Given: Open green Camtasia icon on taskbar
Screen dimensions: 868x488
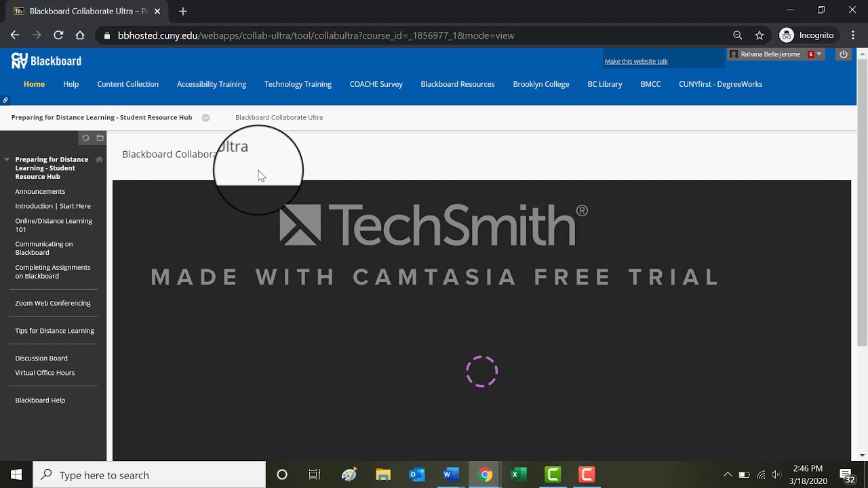Looking at the screenshot, I should tap(553, 474).
